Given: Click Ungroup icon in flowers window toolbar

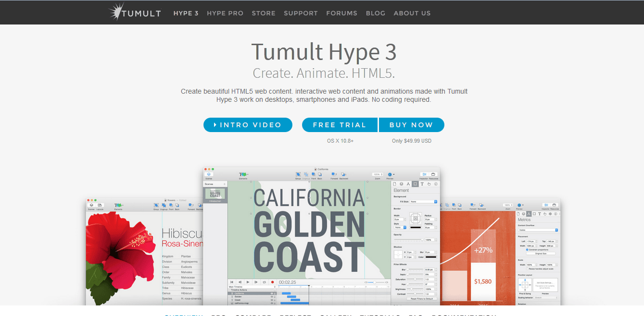Looking at the screenshot, I should coord(164,205).
